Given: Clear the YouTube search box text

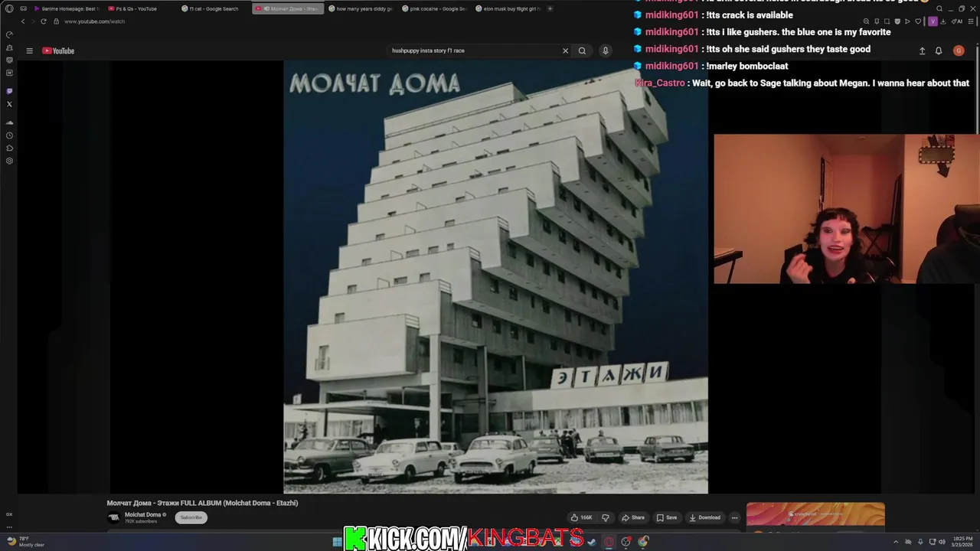Looking at the screenshot, I should point(565,51).
